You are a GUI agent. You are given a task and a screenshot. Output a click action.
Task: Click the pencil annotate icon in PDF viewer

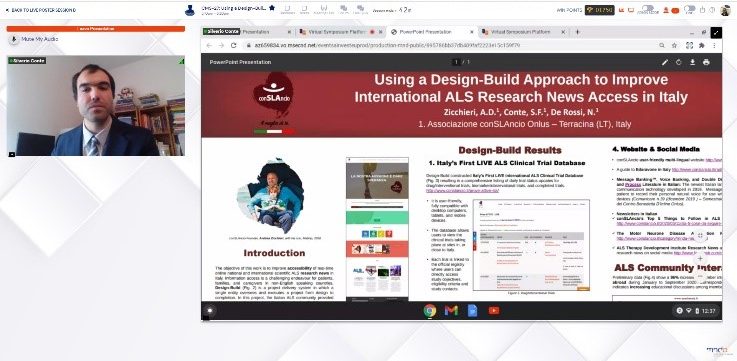[x=665, y=62]
